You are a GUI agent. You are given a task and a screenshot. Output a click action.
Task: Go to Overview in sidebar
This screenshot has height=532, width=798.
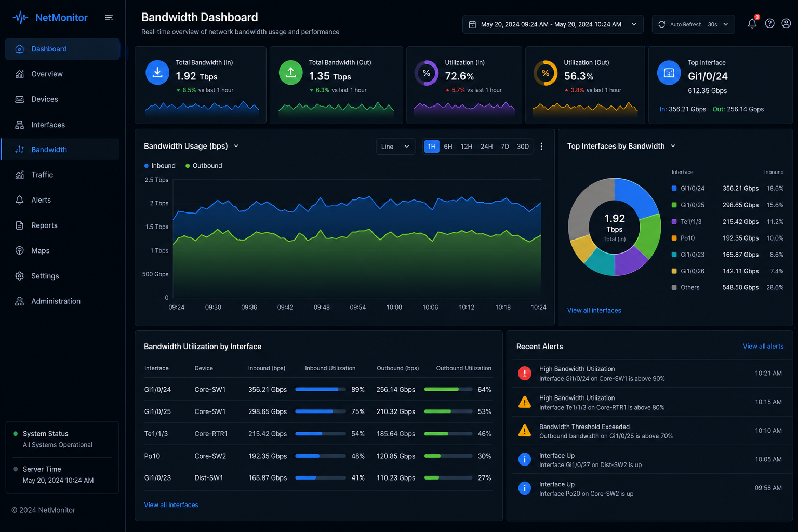[x=62, y=74]
